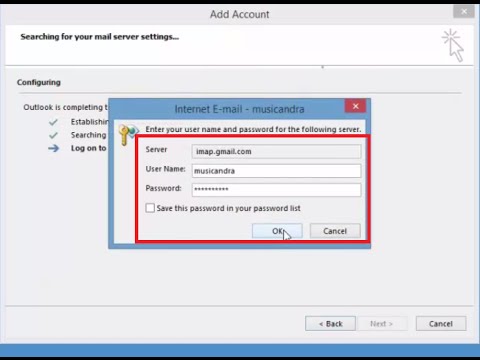Close the Internet E-mail dialog with red X
Screen dimensions: 480x360
[x=356, y=106]
